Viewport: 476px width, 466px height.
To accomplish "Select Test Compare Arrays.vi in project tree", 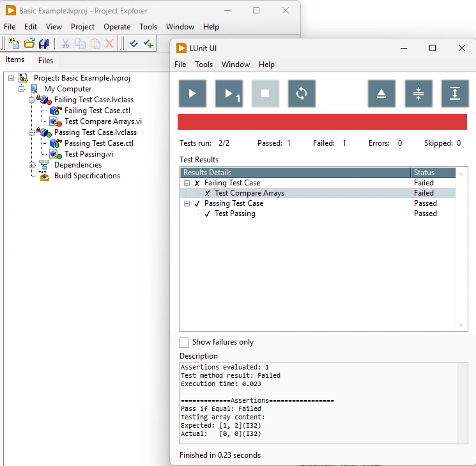I will pyautogui.click(x=103, y=121).
